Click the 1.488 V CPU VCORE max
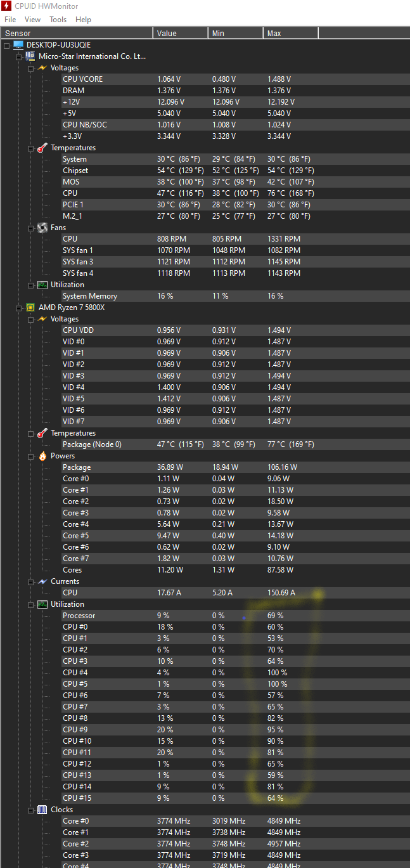Viewport: 410px width, 868px height. 279,79
